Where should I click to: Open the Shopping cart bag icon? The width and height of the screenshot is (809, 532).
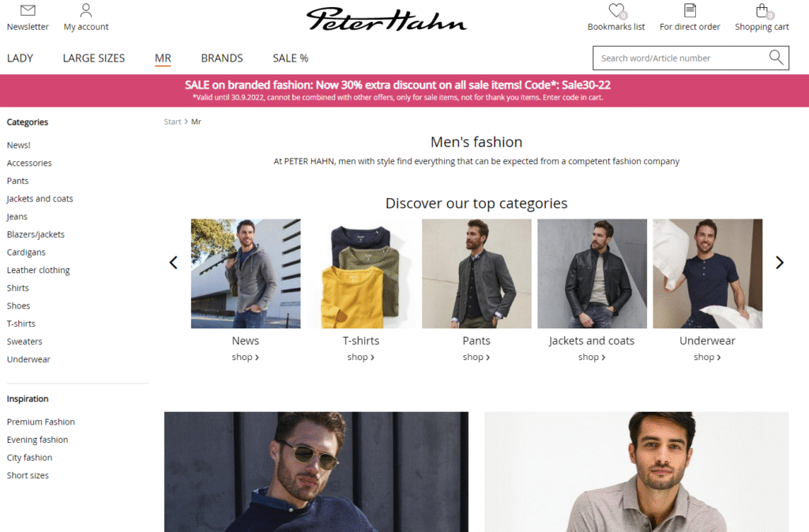coord(762,10)
